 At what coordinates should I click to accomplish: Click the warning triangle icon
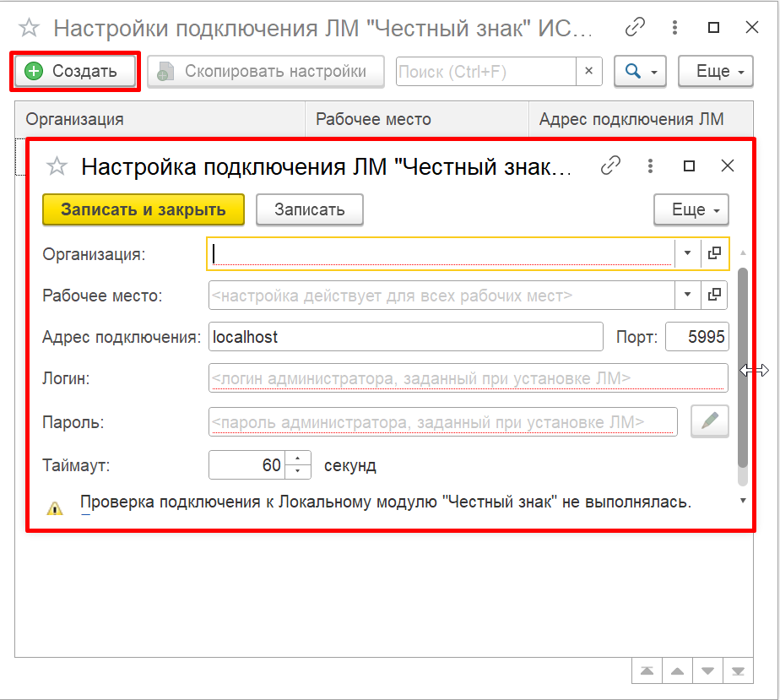tap(55, 508)
